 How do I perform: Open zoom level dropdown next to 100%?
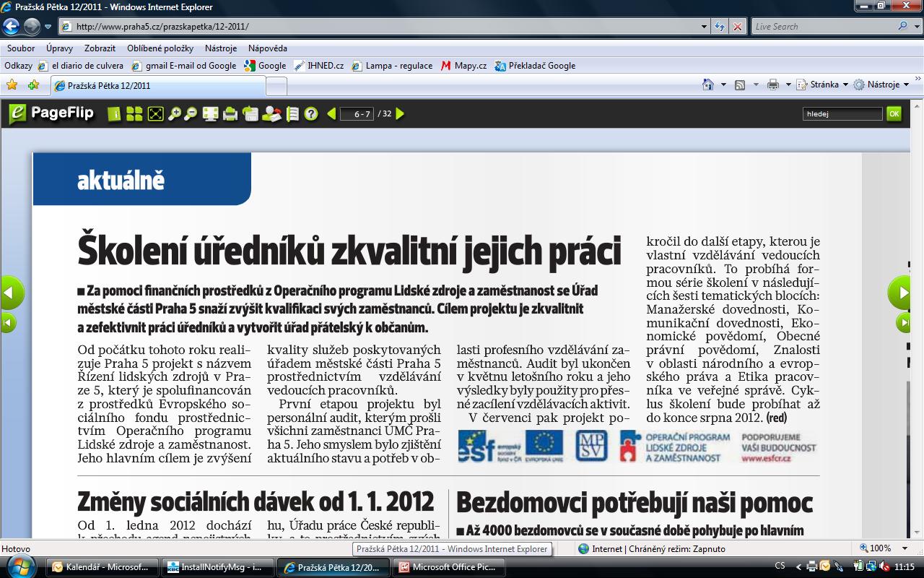[905, 548]
